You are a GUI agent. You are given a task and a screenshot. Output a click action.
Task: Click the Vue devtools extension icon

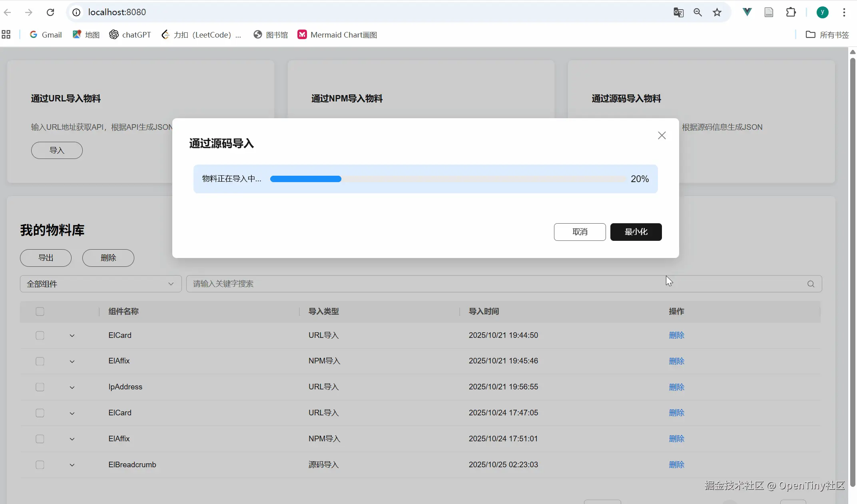tap(747, 12)
